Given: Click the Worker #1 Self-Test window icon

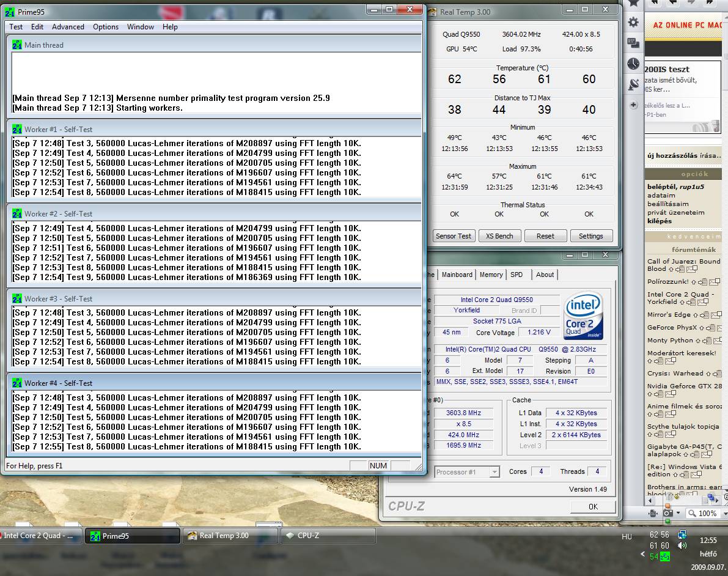Looking at the screenshot, I should pyautogui.click(x=17, y=129).
